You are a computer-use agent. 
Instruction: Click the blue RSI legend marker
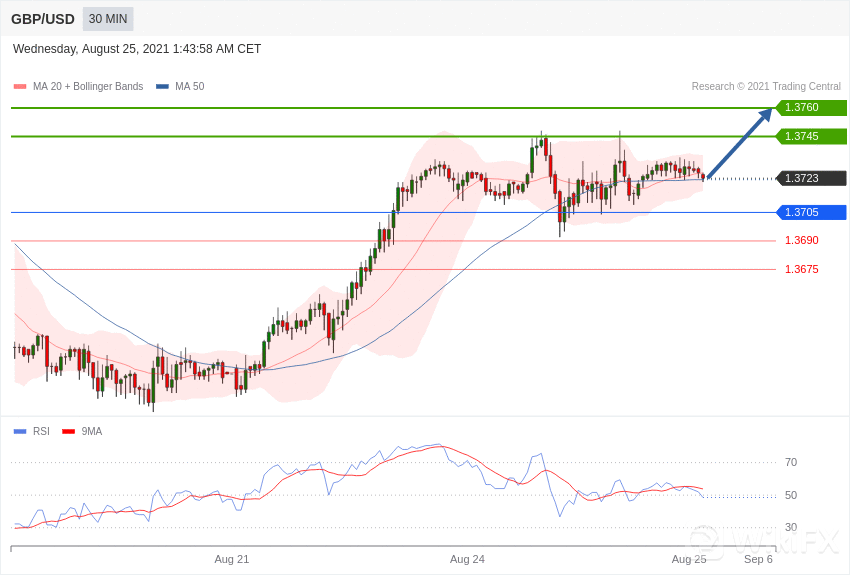[x=20, y=432]
